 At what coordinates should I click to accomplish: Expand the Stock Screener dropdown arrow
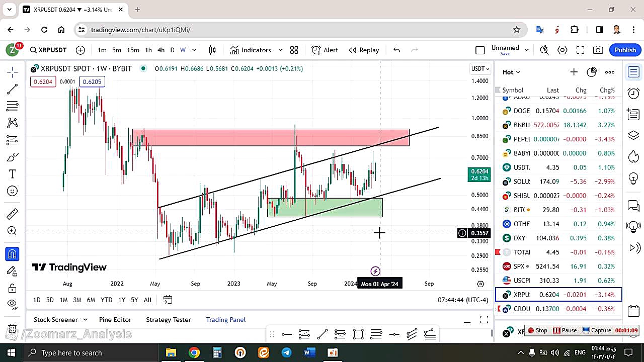point(85,320)
